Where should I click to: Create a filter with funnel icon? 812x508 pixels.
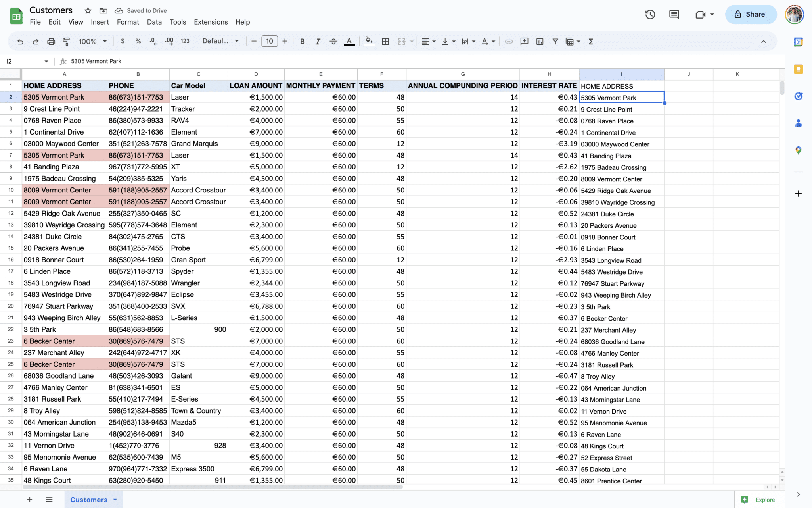coord(555,41)
